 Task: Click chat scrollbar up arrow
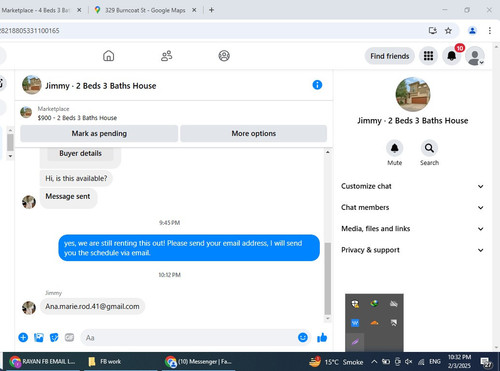pos(328,152)
